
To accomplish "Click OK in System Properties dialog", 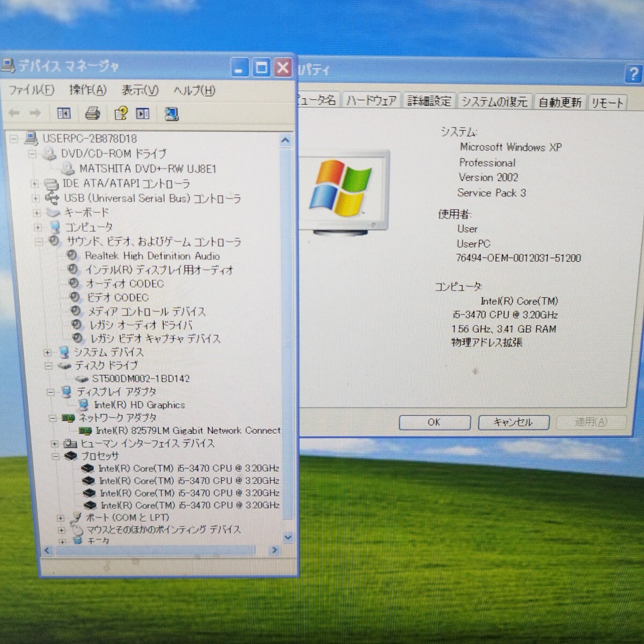I will (x=434, y=422).
